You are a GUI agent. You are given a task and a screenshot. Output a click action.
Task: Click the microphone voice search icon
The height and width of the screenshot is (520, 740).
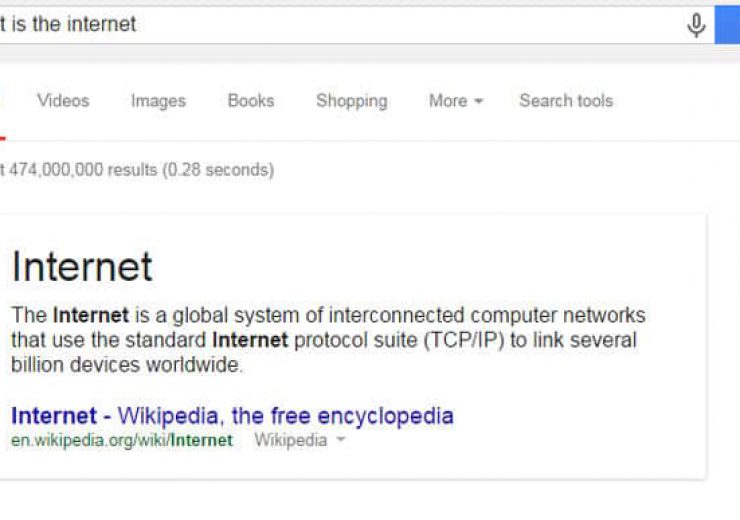click(696, 25)
